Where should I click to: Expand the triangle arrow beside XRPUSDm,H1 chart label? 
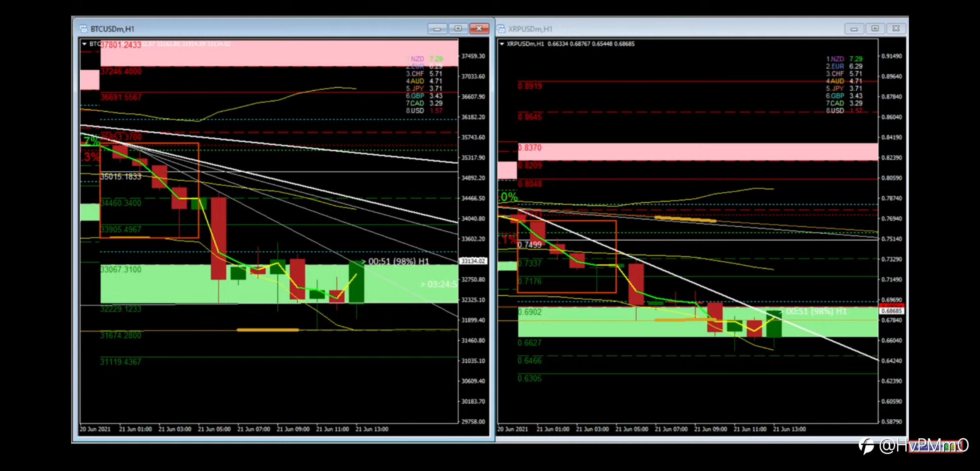click(x=502, y=44)
